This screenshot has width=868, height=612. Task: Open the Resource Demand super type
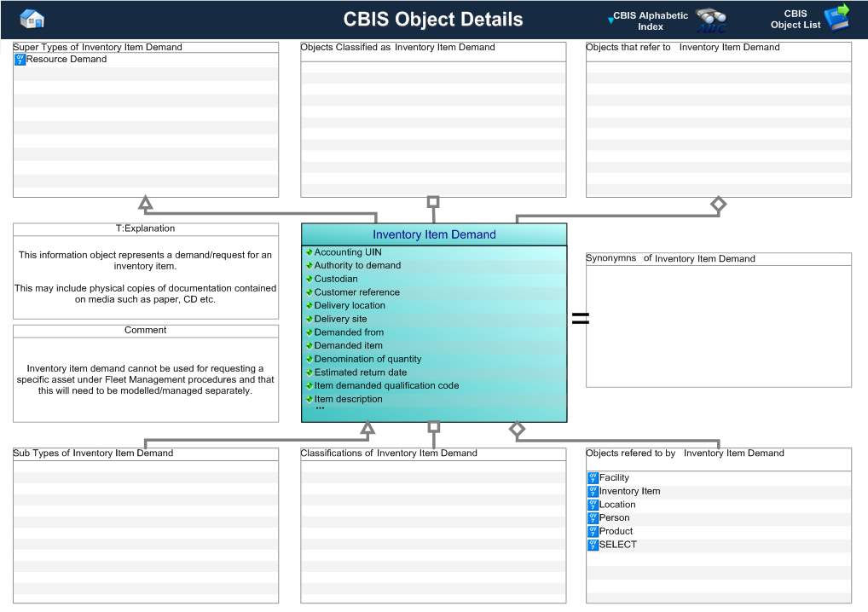(x=67, y=59)
